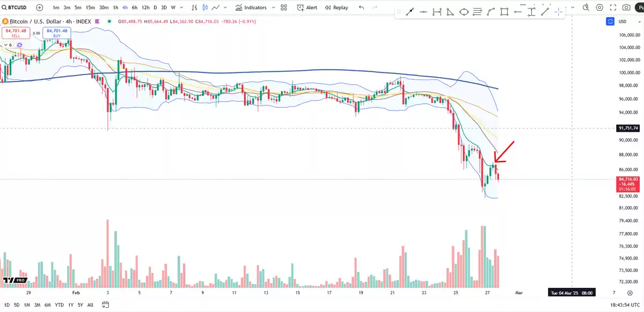The height and width of the screenshot is (312, 644).
Task: Select the horizontal line tool
Action: (518, 12)
